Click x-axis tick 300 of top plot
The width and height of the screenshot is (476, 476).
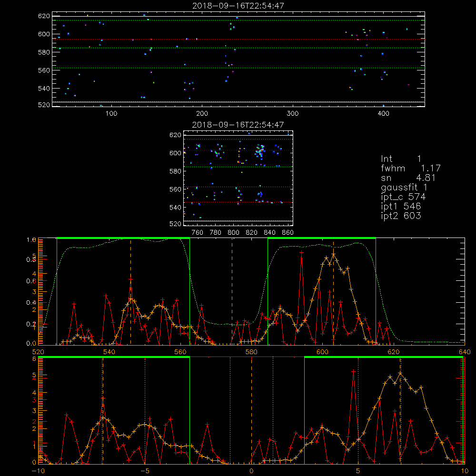(293, 114)
